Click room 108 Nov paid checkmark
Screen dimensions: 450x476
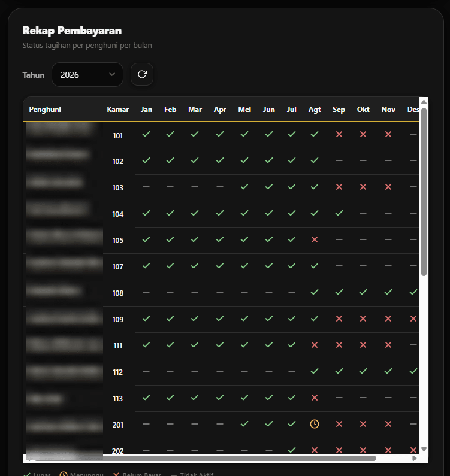tap(388, 292)
